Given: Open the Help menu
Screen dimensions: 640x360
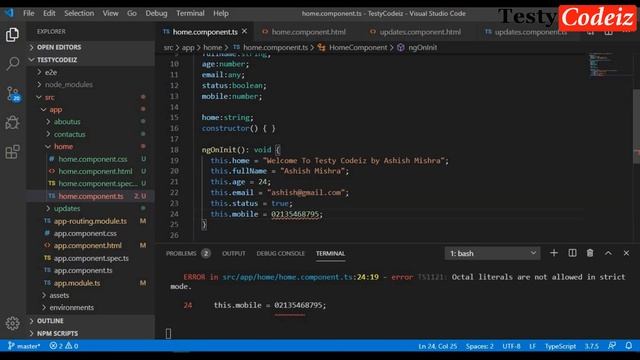Looking at the screenshot, I should click(221, 13).
